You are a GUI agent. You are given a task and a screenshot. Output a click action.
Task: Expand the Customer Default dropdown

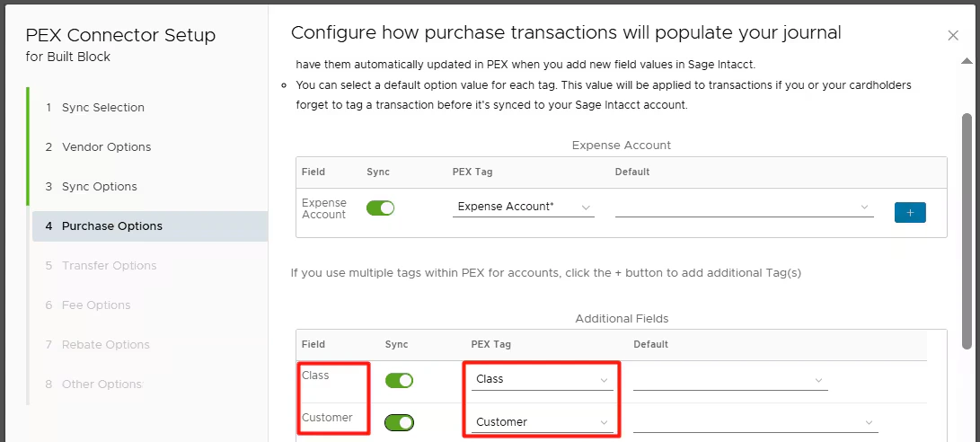[755, 422]
